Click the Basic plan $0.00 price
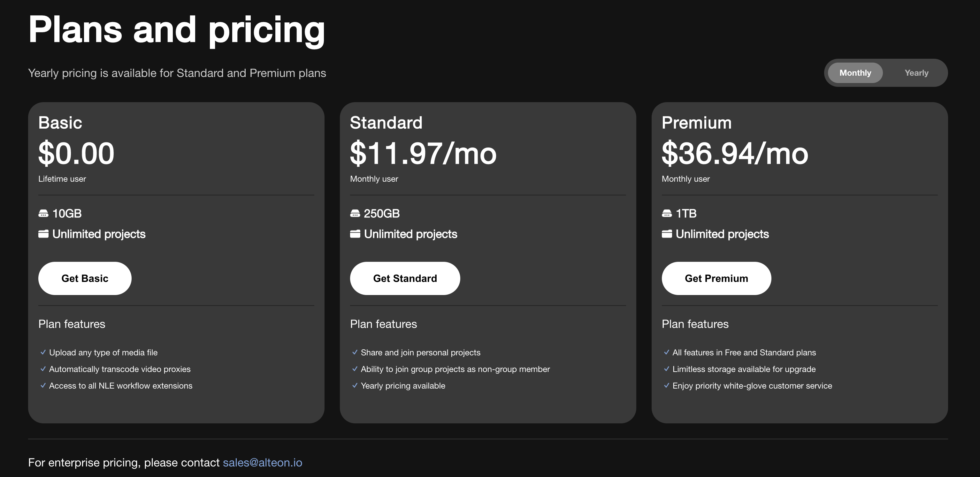Screen dimensions: 980x477 [x=76, y=153]
